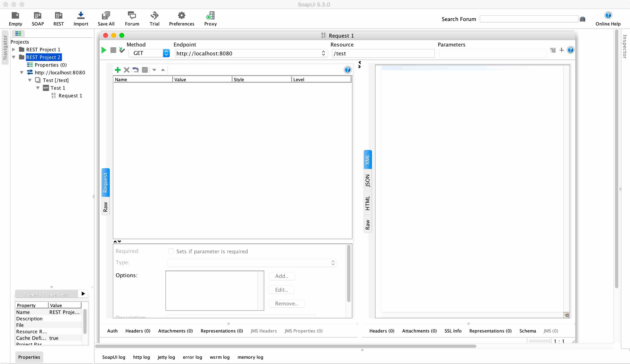This screenshot has width=630, height=364.
Task: Toggle the Required parameter checkbox
Action: tap(171, 251)
